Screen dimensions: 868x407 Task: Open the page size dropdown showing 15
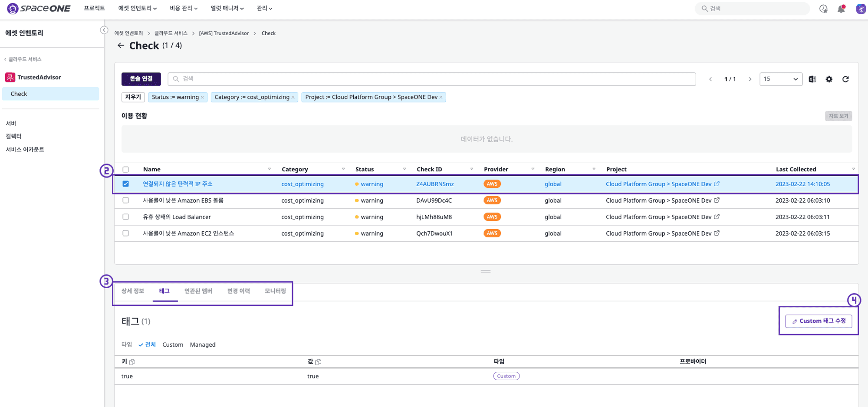[x=781, y=79]
